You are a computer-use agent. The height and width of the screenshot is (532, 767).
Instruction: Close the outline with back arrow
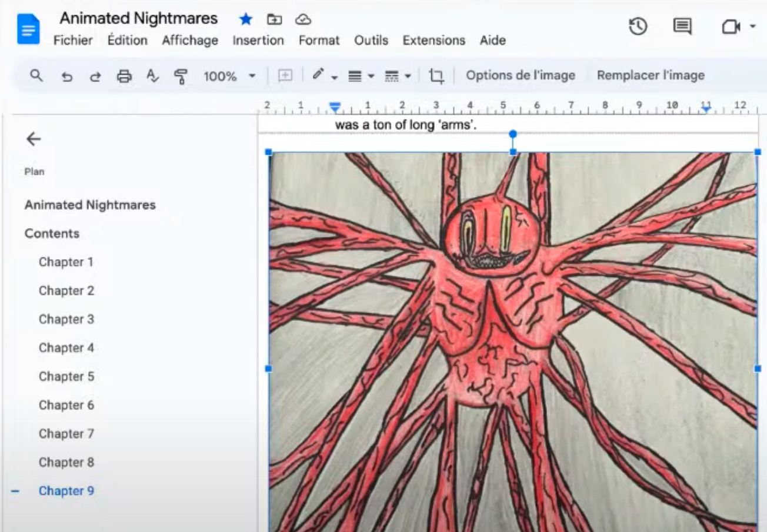(34, 139)
